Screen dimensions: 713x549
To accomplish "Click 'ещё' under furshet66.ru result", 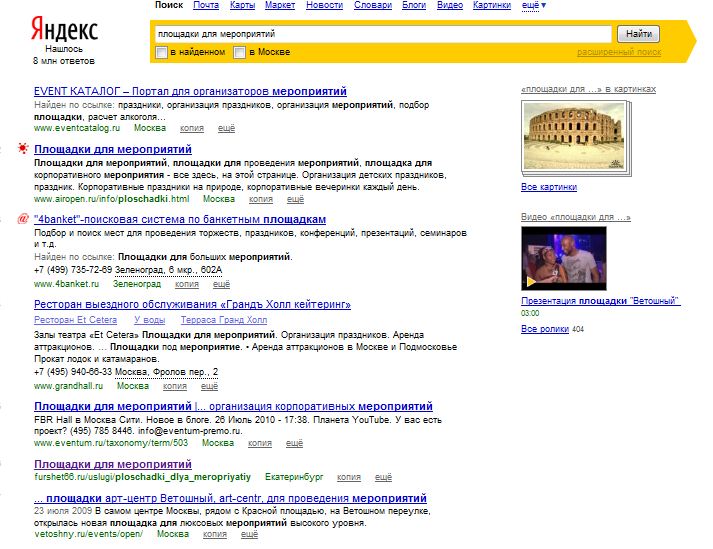I will click(x=383, y=477).
